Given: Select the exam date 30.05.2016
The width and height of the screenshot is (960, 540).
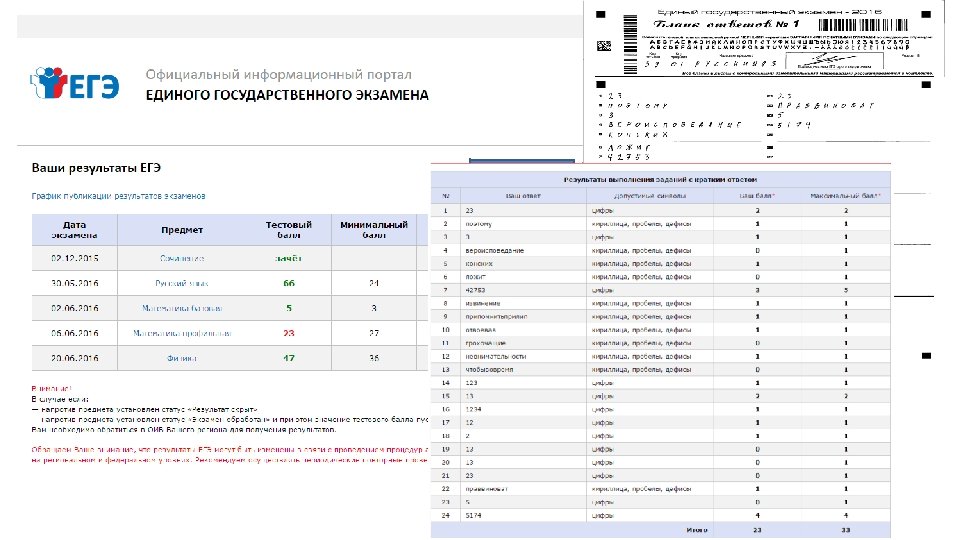Looking at the screenshot, I should (75, 283).
